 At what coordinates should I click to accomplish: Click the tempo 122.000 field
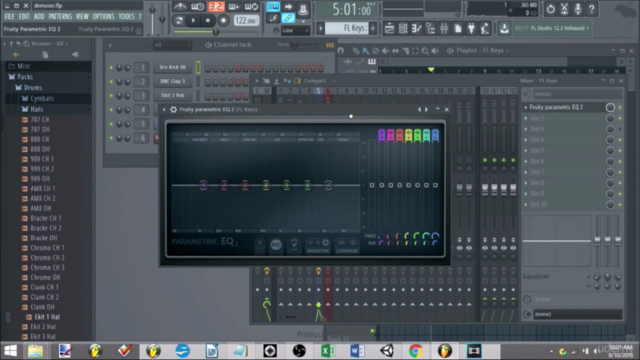click(x=246, y=20)
